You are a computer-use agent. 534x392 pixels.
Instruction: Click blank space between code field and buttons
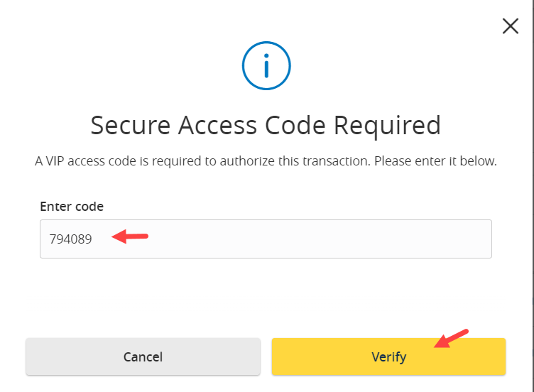point(266,298)
